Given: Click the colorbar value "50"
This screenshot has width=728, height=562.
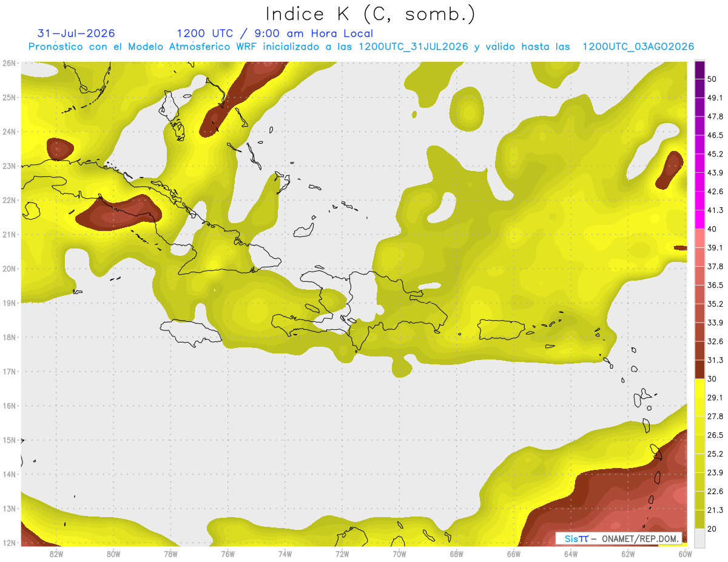Looking at the screenshot, I should pyautogui.click(x=713, y=79).
